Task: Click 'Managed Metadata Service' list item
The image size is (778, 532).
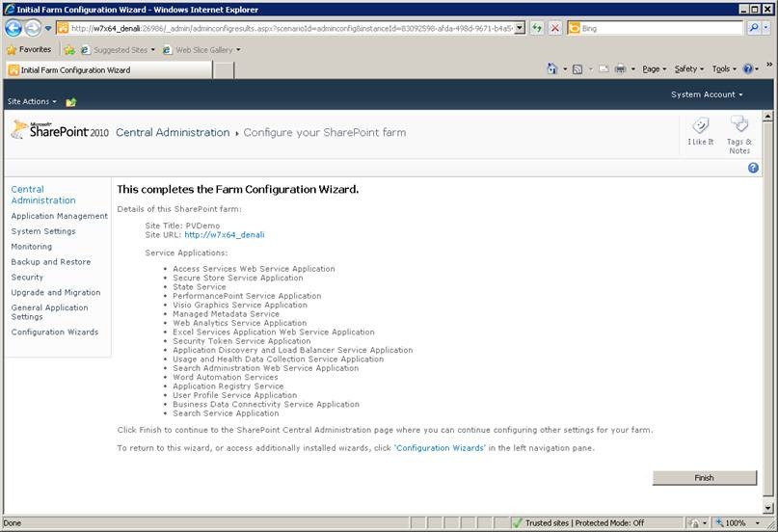Action: 226,314
